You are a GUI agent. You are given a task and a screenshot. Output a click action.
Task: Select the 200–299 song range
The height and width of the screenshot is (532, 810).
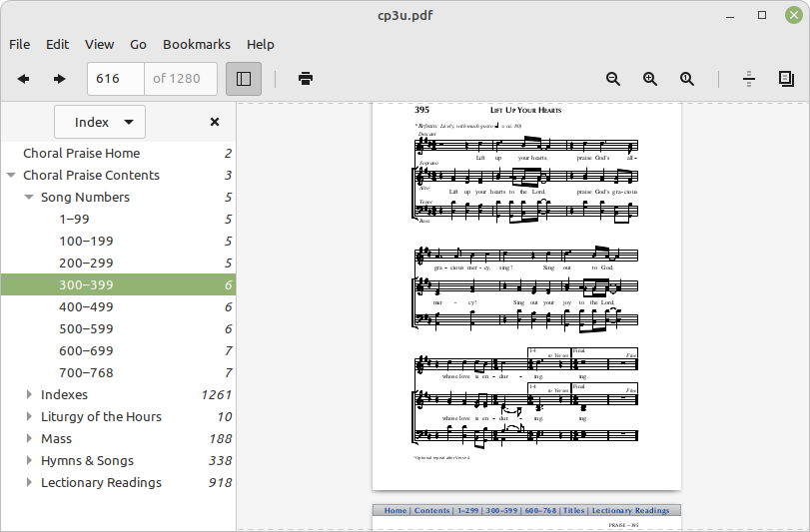(118, 263)
